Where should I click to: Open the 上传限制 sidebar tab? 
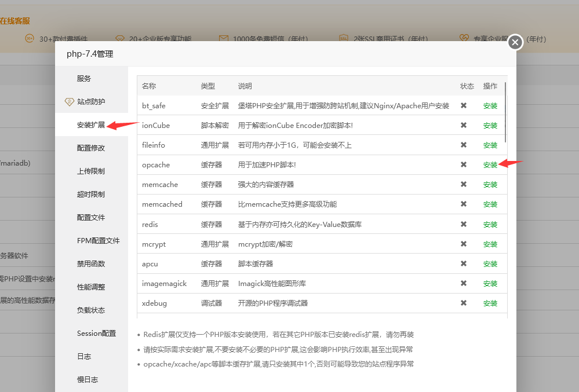[91, 171]
